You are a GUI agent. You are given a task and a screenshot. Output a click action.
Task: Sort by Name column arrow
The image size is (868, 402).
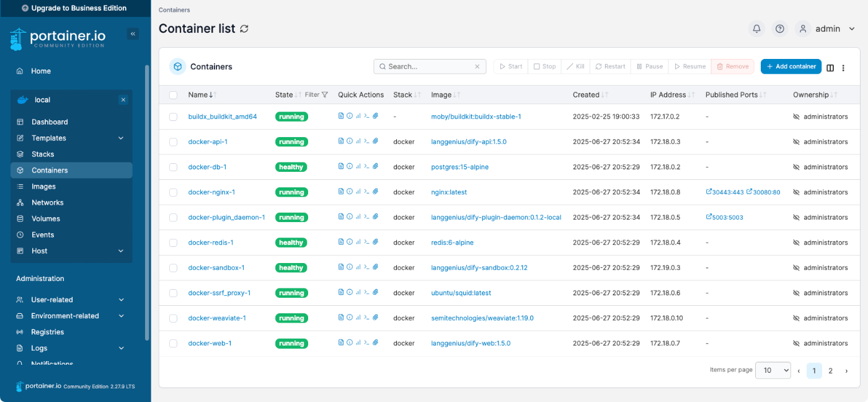(x=211, y=95)
